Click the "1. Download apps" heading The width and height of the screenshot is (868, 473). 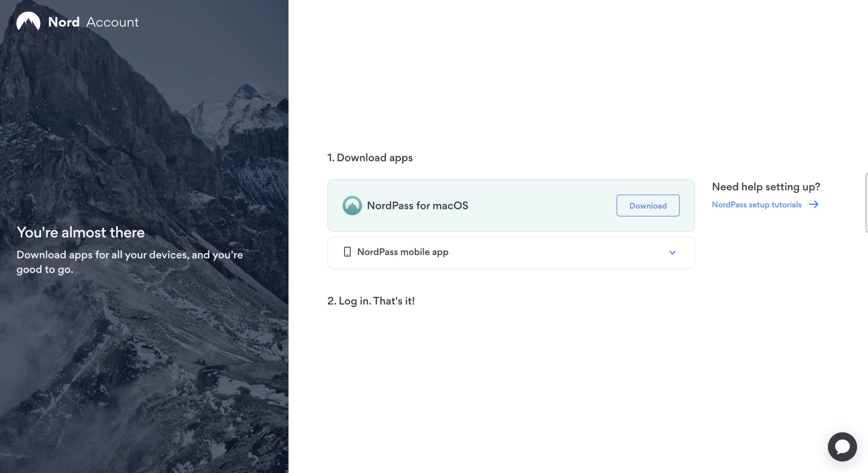tap(370, 158)
